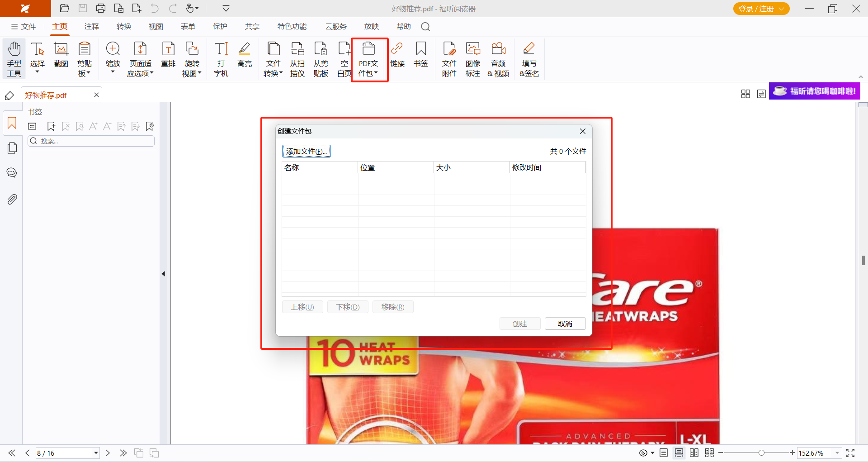Image resolution: width=868 pixels, height=462 pixels.
Task: Open the zoom percentage dropdown
Action: point(837,453)
